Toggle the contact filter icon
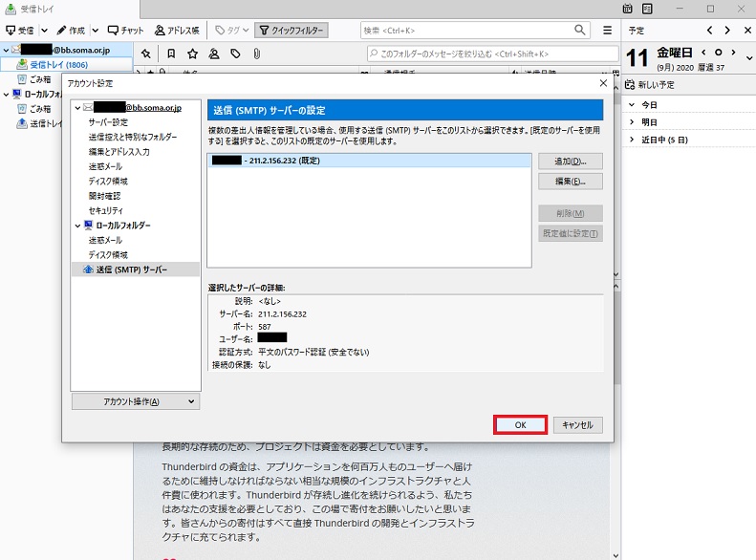The image size is (756, 560). [x=214, y=54]
